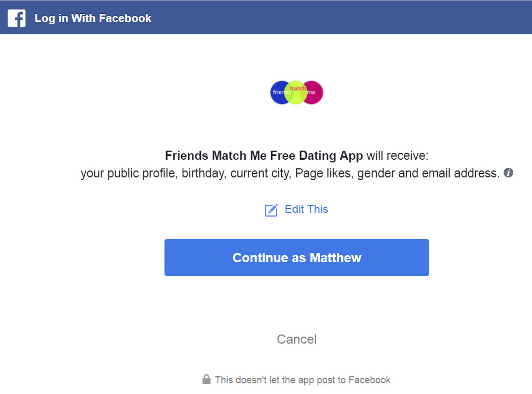The height and width of the screenshot is (394, 532).
Task: Click the bold Friends Match Me Free Dating App name
Action: pos(264,155)
